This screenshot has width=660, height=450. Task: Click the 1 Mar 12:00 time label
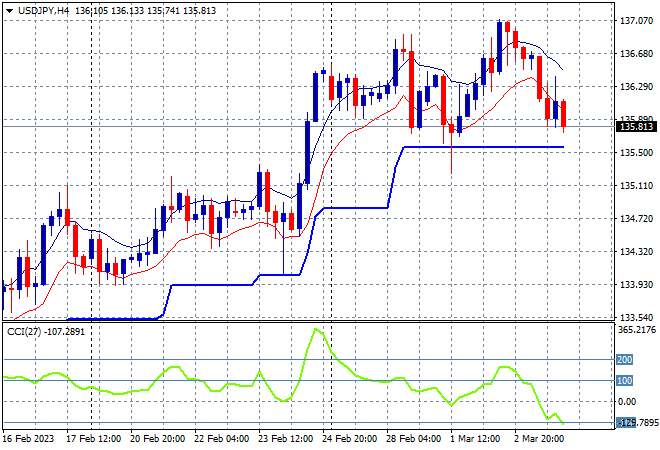click(x=475, y=439)
